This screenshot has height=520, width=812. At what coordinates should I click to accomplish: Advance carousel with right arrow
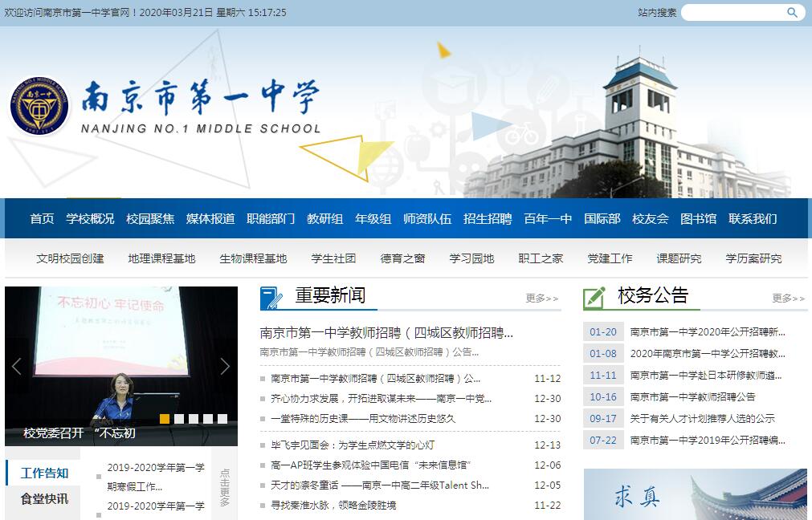(x=225, y=367)
